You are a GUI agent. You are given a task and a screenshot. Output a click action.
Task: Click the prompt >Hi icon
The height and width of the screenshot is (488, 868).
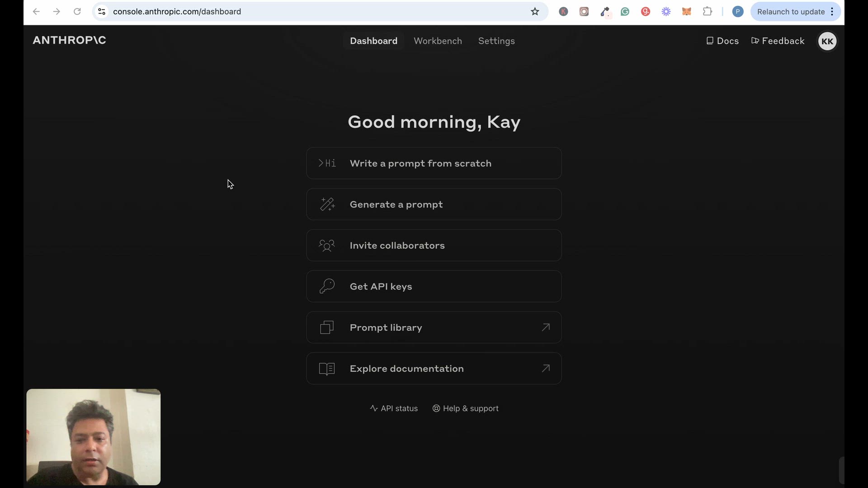coord(327,163)
